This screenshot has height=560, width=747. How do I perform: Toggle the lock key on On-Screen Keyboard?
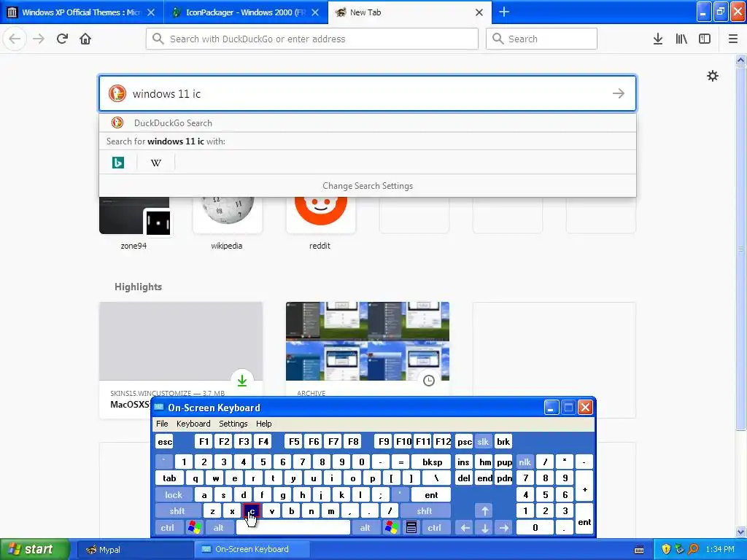pyautogui.click(x=174, y=495)
